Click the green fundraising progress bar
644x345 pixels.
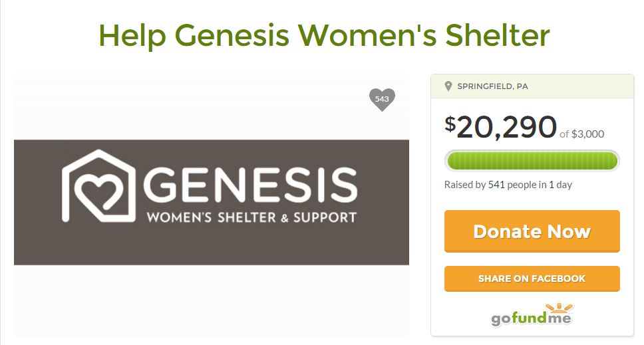point(532,161)
